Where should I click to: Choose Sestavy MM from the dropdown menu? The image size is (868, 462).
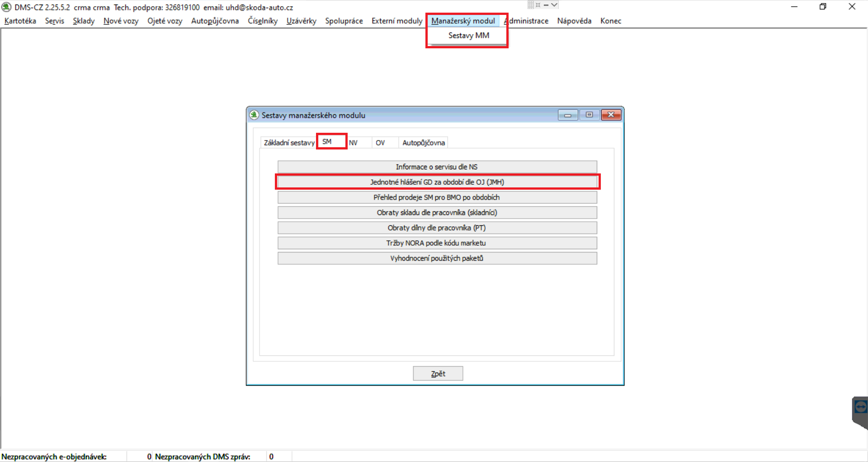pyautogui.click(x=468, y=36)
